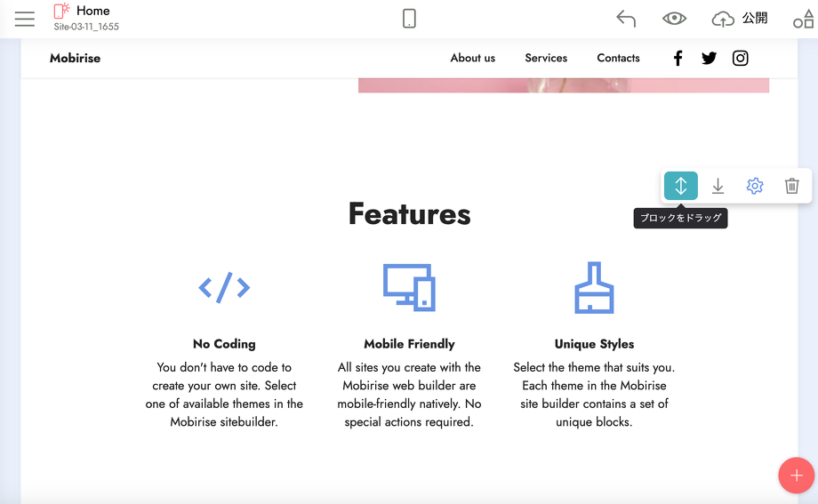The width and height of the screenshot is (818, 504).
Task: Open block settings gear icon
Action: pyautogui.click(x=755, y=186)
